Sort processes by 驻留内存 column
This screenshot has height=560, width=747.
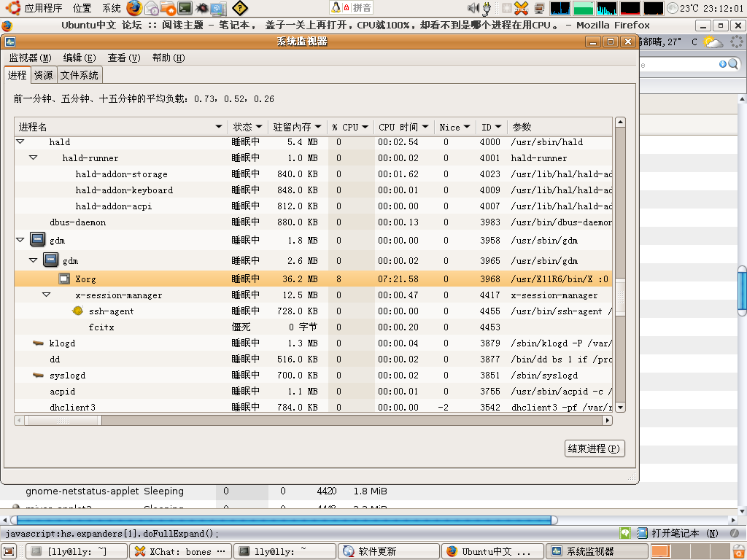pos(298,127)
